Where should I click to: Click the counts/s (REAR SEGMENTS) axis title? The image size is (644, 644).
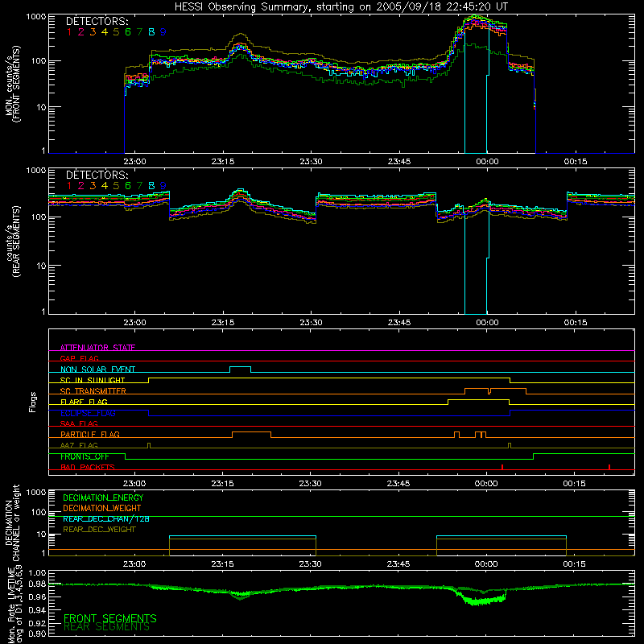[12, 242]
